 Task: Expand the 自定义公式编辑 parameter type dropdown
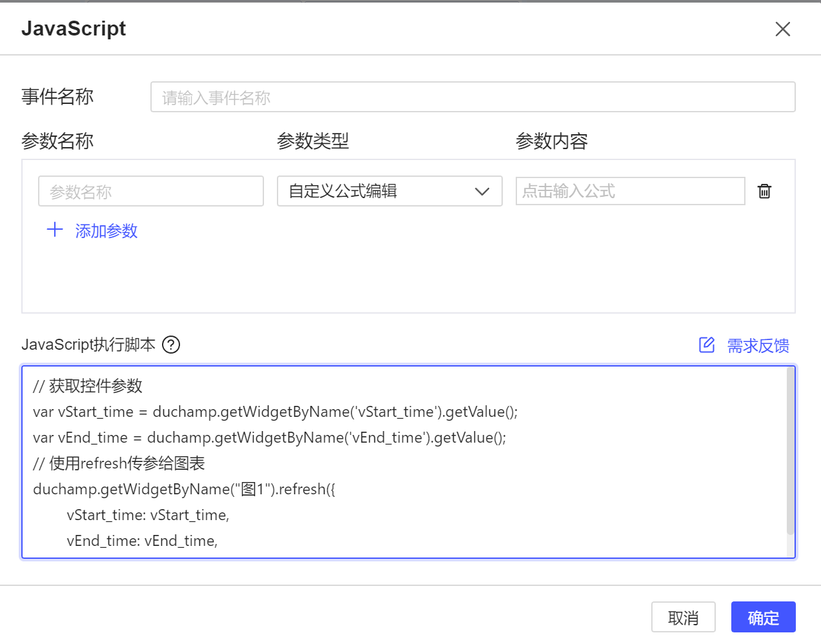tap(381, 191)
